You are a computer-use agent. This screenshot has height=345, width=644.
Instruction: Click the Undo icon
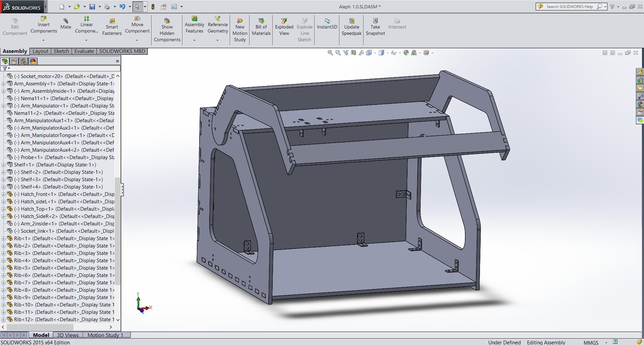click(122, 6)
